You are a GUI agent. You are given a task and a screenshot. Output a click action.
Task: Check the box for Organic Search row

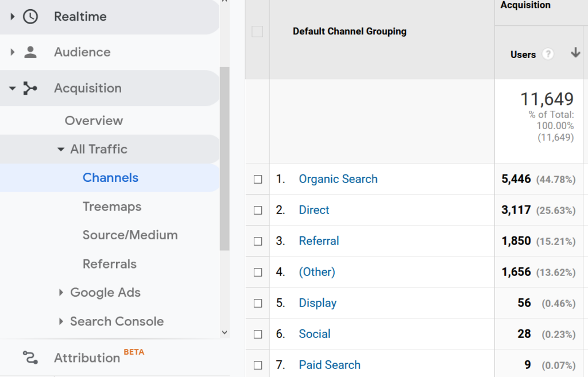tap(257, 178)
